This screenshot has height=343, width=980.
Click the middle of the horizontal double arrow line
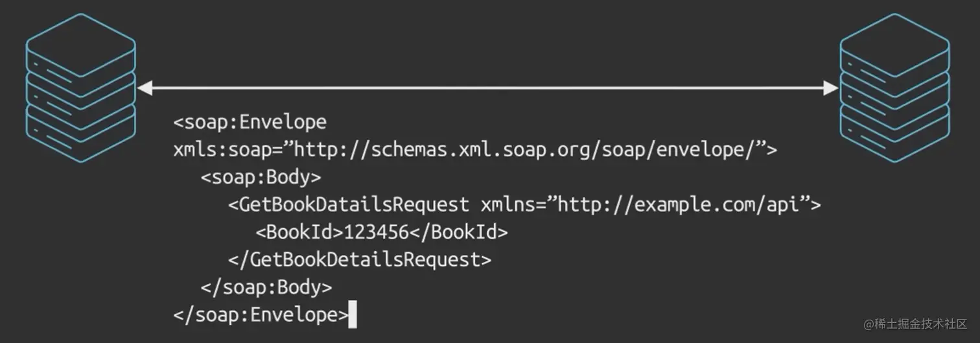point(488,88)
